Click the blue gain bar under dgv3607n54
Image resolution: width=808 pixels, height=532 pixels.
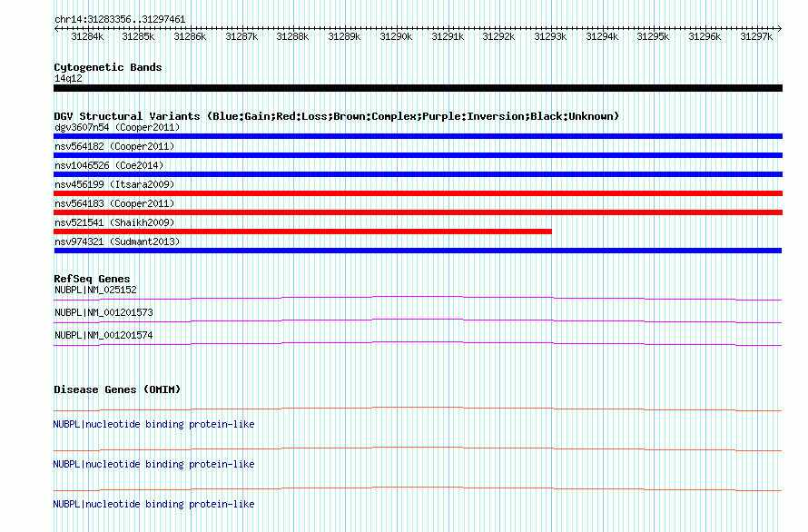point(418,136)
